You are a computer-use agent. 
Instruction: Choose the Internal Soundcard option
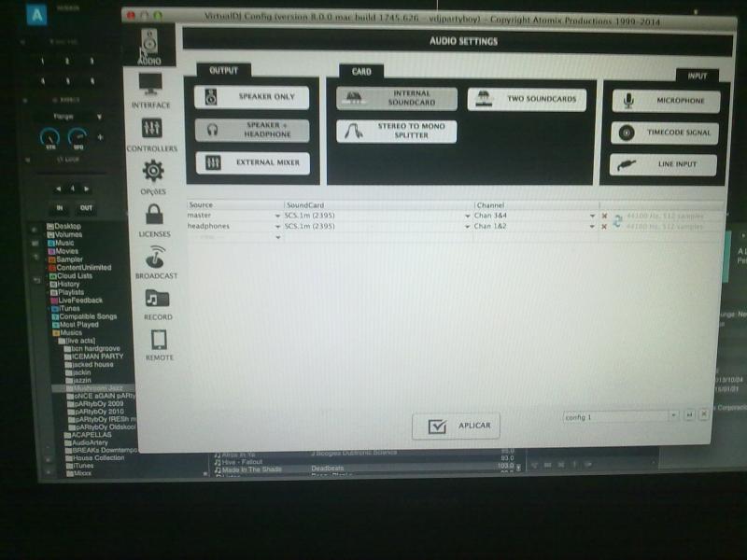[x=396, y=98]
